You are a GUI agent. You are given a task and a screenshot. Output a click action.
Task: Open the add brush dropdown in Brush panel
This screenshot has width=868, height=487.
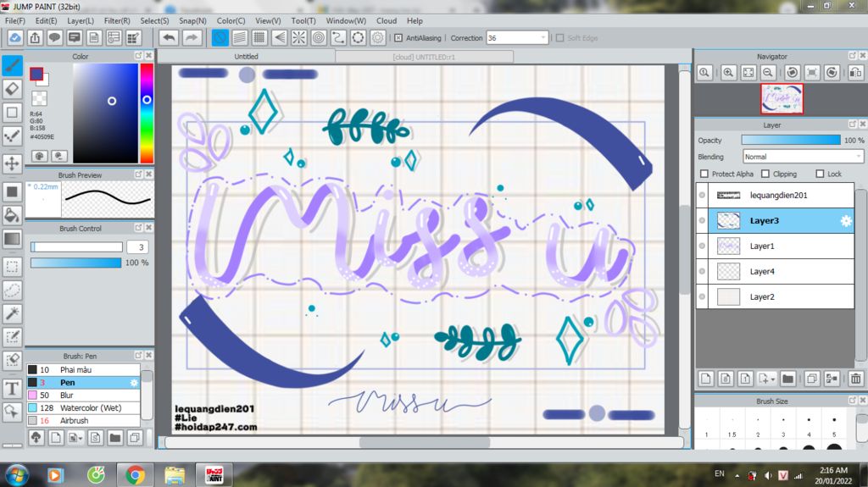(81, 439)
